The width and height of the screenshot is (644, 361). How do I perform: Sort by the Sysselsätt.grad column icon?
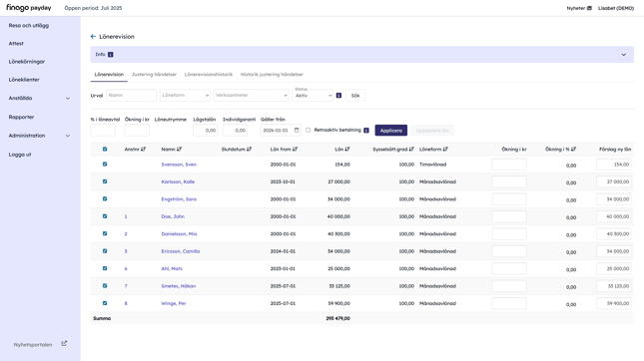pos(411,150)
